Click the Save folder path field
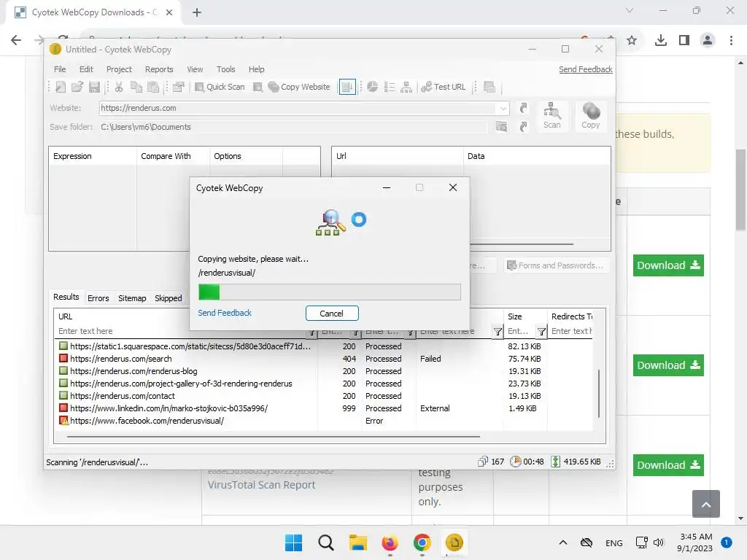Viewport: 747px width, 560px height. pos(293,127)
